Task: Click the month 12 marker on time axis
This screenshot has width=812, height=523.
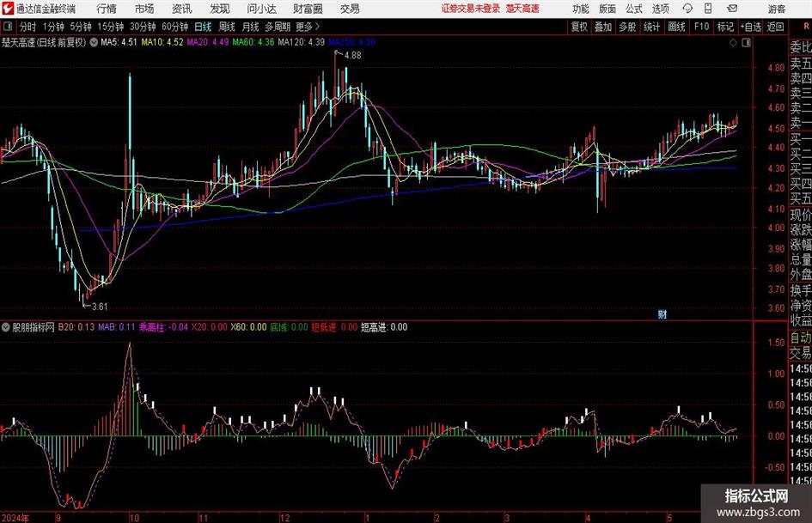Action: click(284, 517)
